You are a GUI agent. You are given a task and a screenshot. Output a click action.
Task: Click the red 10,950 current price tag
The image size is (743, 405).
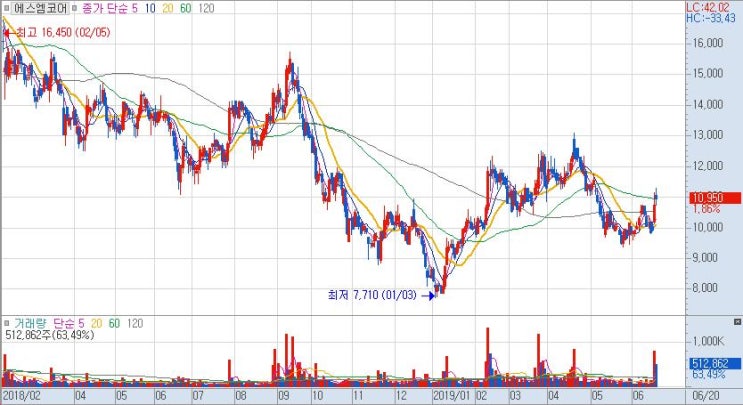[715, 198]
